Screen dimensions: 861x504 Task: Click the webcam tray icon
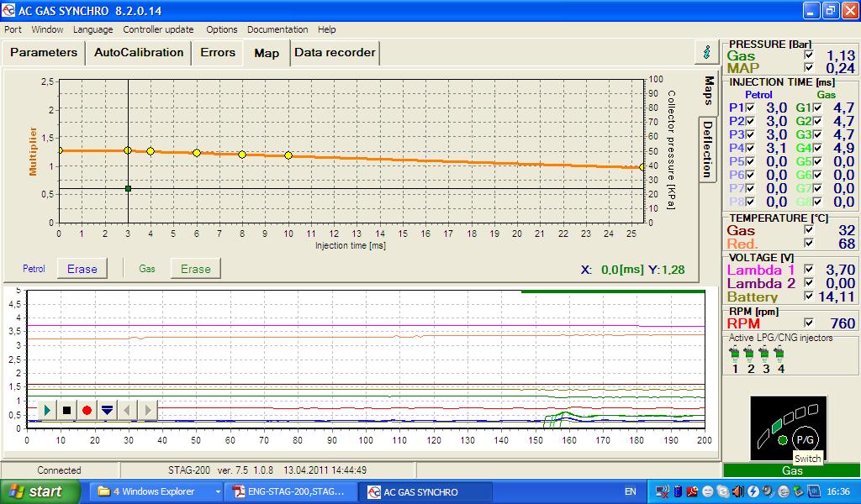768,491
